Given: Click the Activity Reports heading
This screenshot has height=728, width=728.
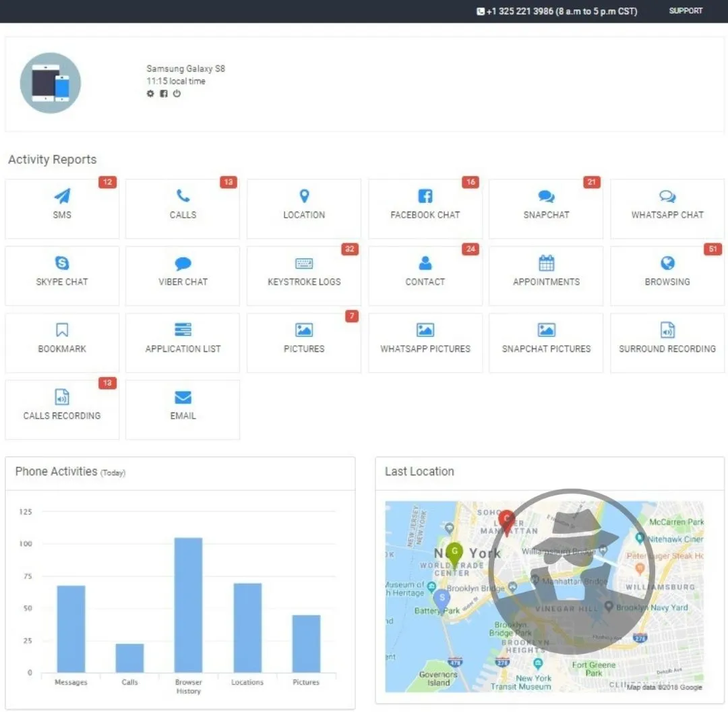Looking at the screenshot, I should (52, 159).
